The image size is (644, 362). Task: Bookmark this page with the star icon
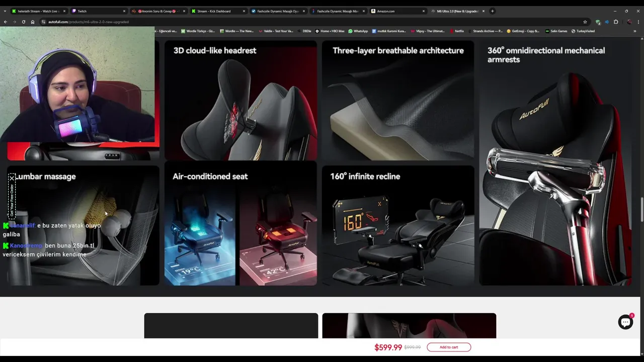[585, 22]
